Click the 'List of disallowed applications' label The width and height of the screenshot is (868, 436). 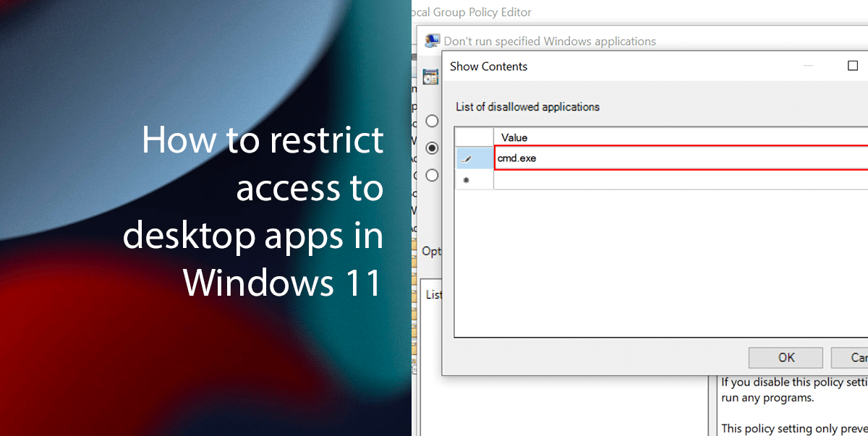click(527, 106)
